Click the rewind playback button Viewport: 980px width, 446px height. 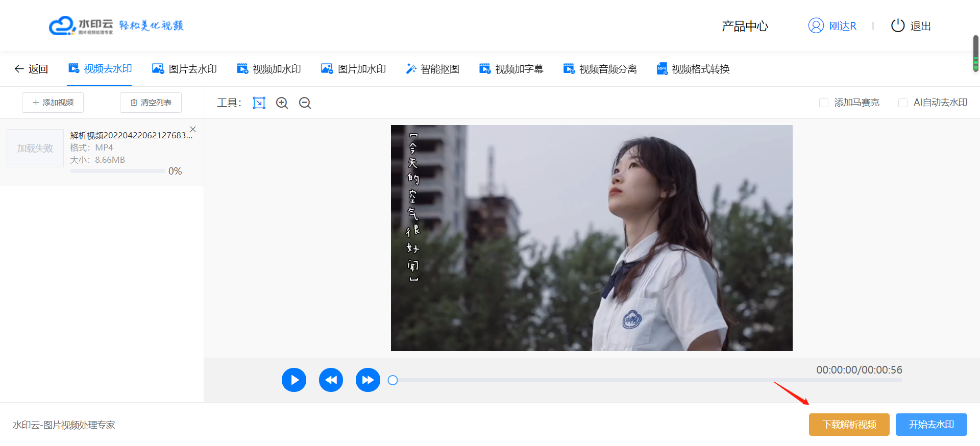(331, 380)
